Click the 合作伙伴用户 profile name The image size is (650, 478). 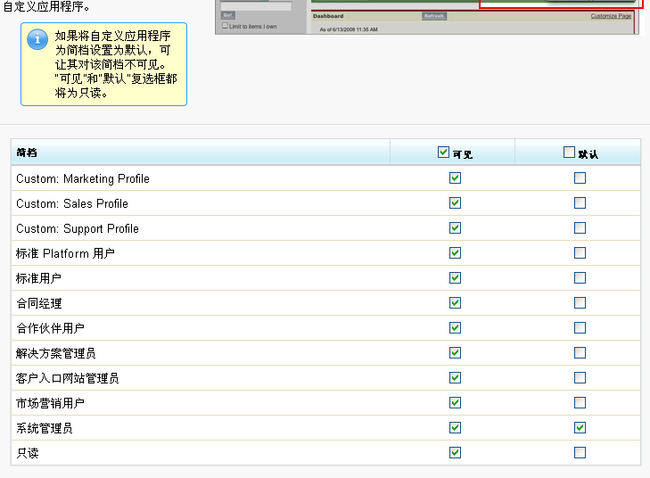coord(50,328)
